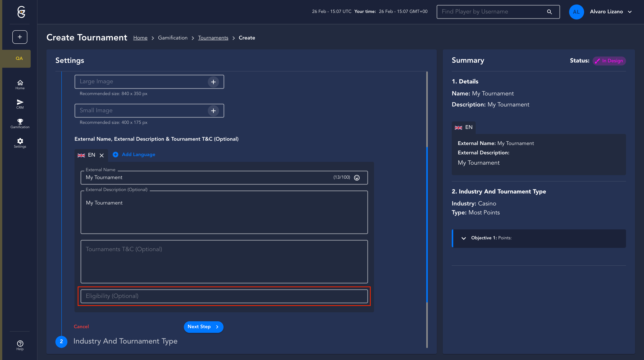This screenshot has height=360, width=644.
Task: Expand step 2 Industry And Tournament Type
Action: [125, 341]
